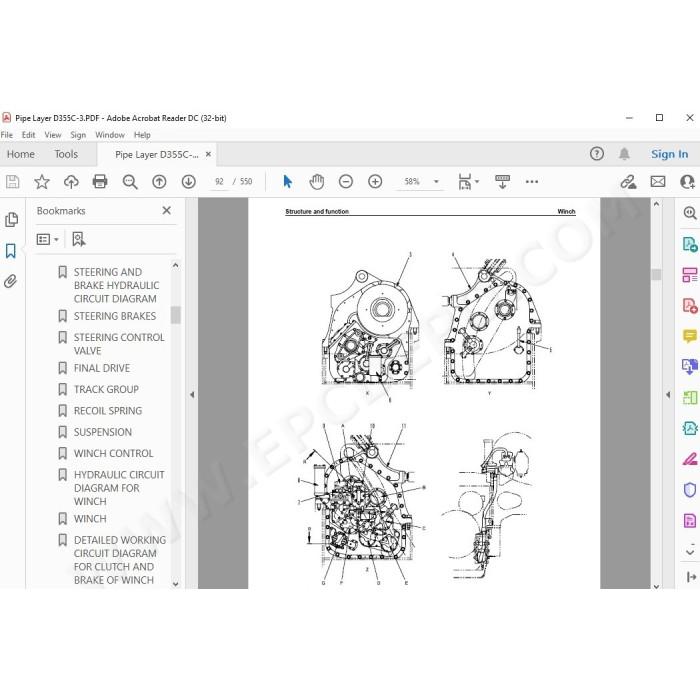The width and height of the screenshot is (700, 700).
Task: Toggle the Bookmarks panel icon
Action: pyautogui.click(x=11, y=251)
